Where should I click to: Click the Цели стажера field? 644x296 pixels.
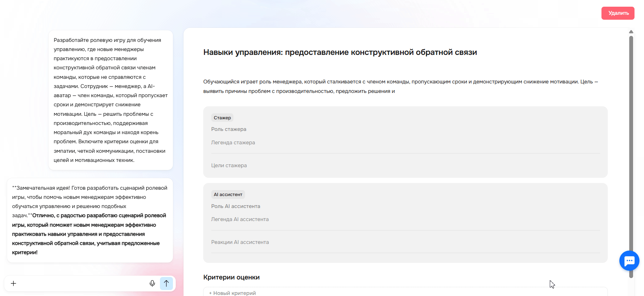(x=229, y=165)
